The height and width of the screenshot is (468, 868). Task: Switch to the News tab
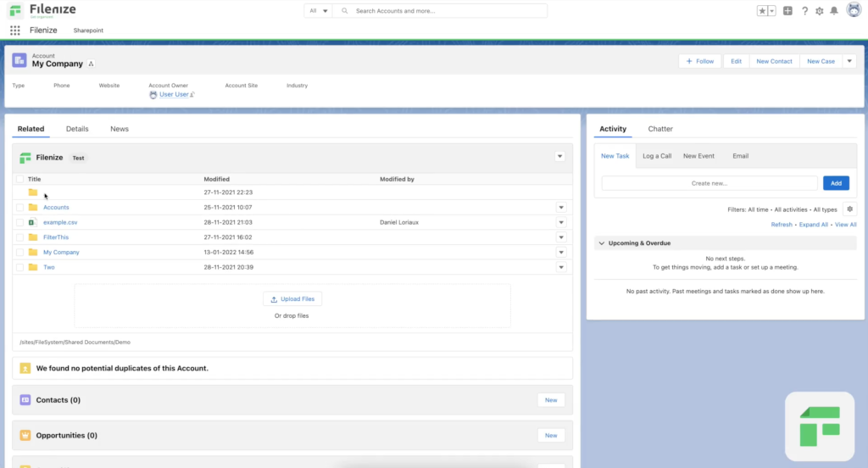pyautogui.click(x=119, y=129)
